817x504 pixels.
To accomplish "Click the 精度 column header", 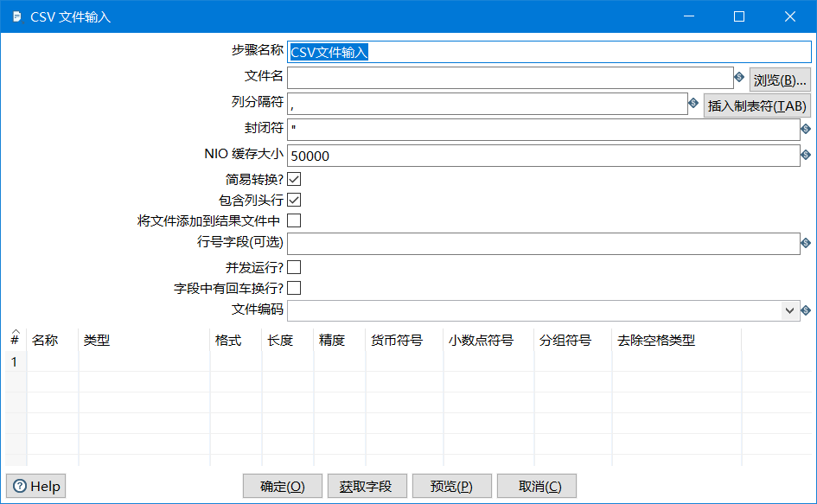I will pos(340,341).
